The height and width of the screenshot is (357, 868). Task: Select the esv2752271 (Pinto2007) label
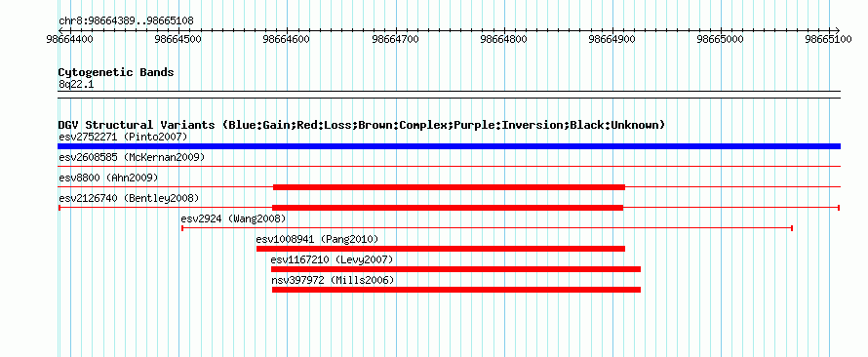click(123, 137)
